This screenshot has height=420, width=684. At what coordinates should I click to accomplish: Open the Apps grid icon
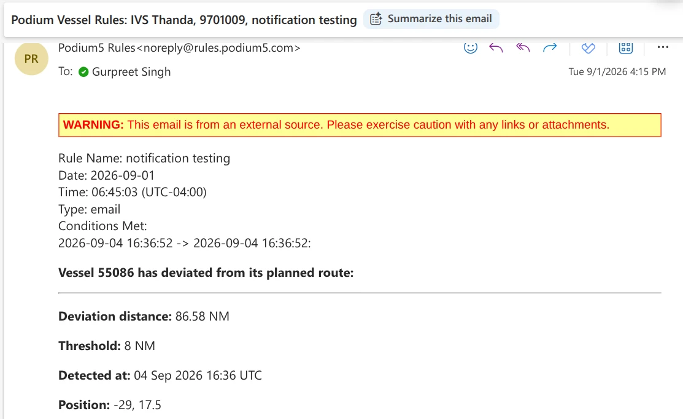pos(626,48)
